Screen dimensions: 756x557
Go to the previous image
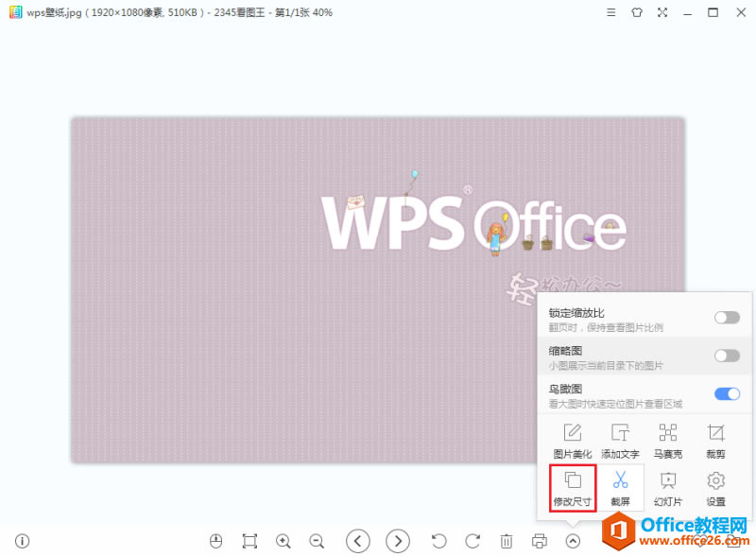pos(358,541)
